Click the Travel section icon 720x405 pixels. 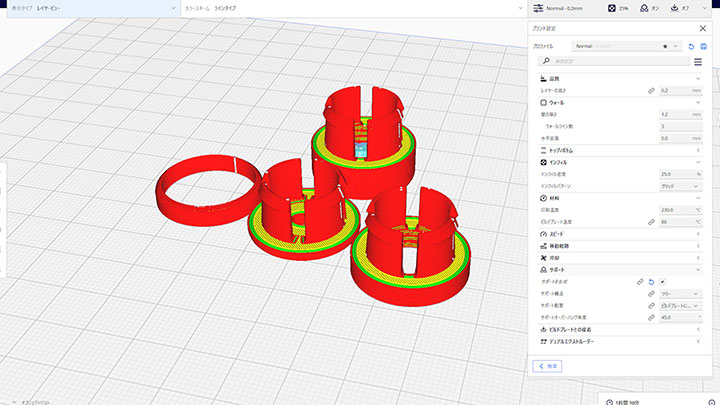pos(544,246)
